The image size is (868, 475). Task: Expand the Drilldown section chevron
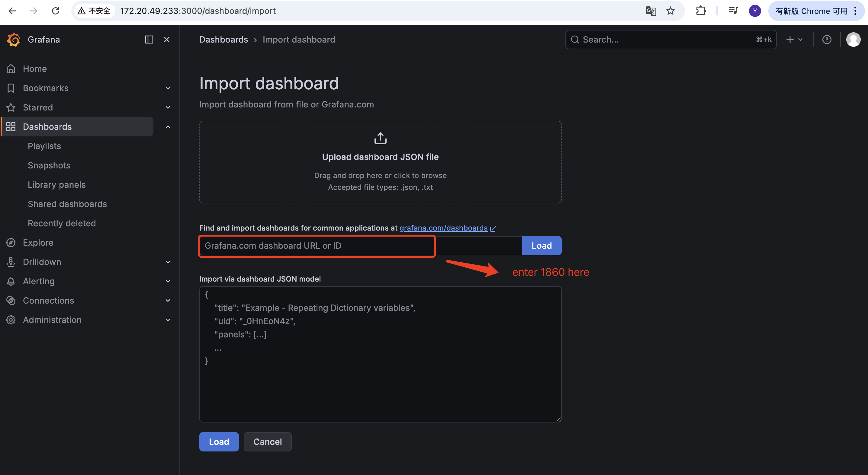click(x=168, y=262)
